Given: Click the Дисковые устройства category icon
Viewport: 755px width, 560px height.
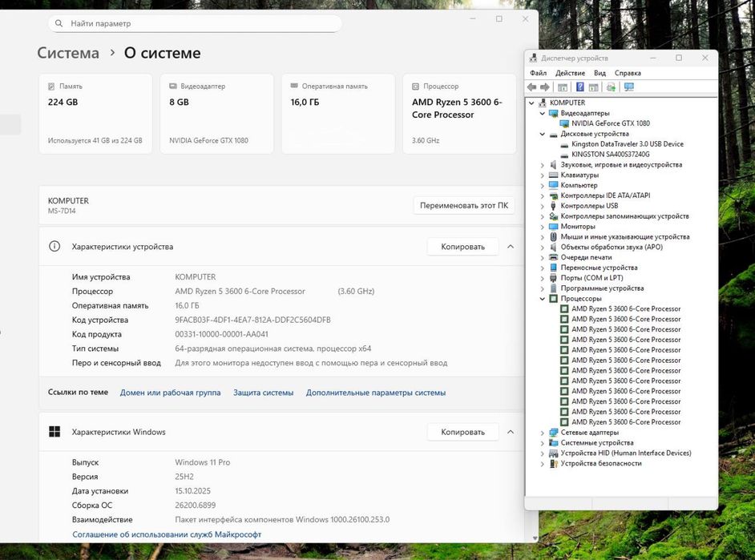Looking at the screenshot, I should [553, 135].
